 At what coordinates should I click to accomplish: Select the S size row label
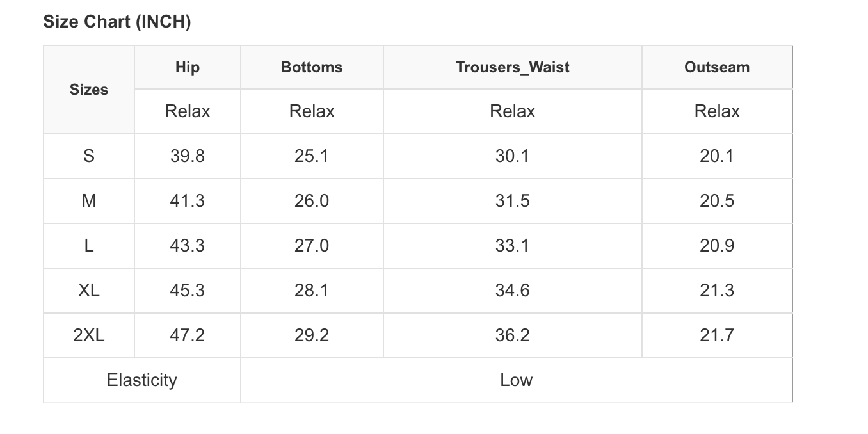point(89,156)
